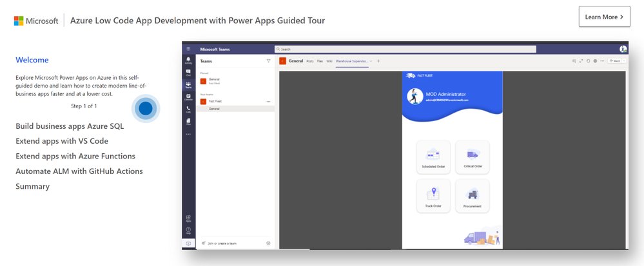Select Extend apps with Azure Functions section

(x=75, y=157)
